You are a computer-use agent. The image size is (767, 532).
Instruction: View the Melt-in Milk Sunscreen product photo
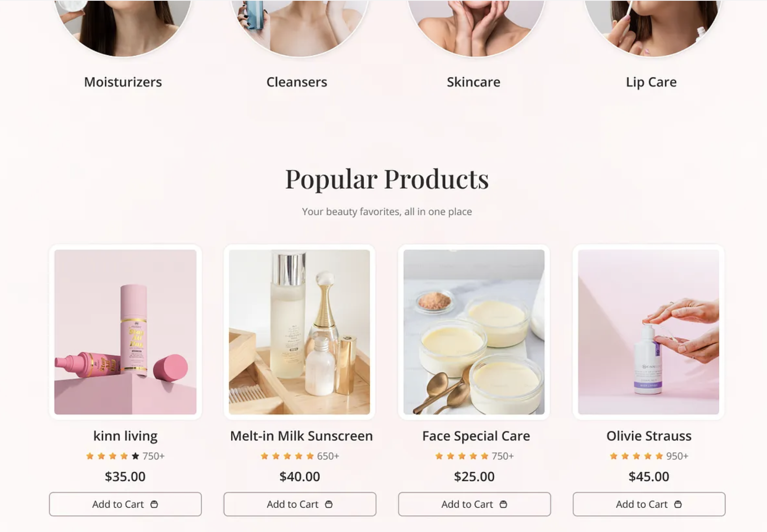click(x=299, y=332)
